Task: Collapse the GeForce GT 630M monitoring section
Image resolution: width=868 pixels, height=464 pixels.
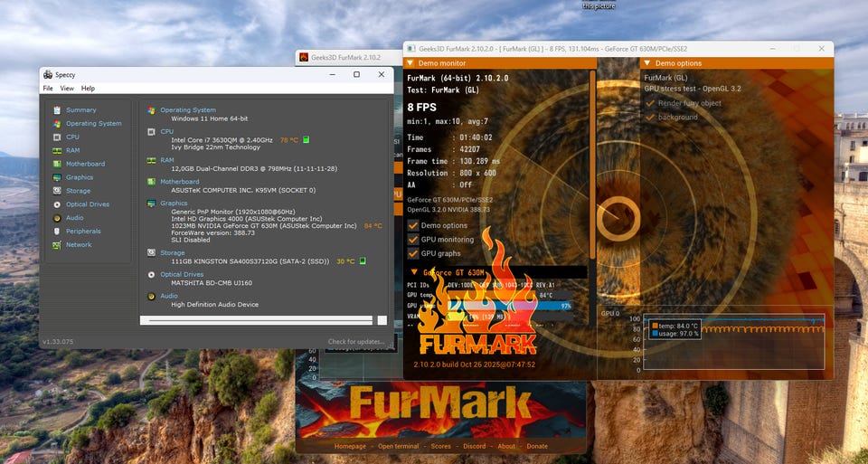Action: tap(414, 272)
